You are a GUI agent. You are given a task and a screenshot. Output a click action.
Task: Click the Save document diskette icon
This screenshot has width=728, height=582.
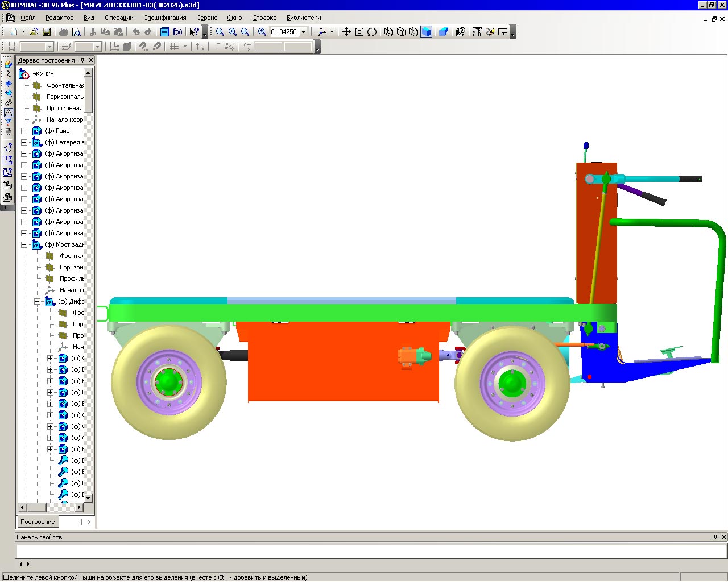47,32
